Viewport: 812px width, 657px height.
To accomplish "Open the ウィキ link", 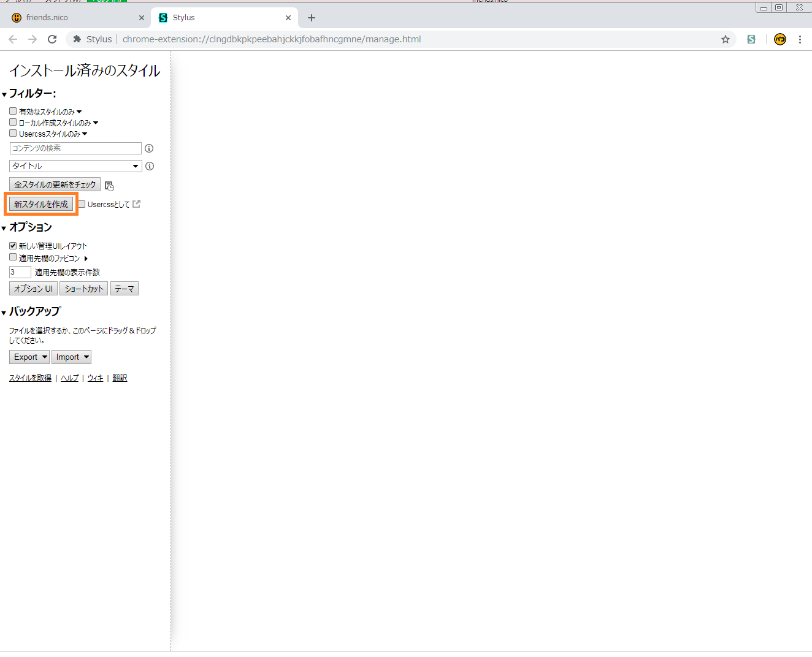I will (96, 378).
